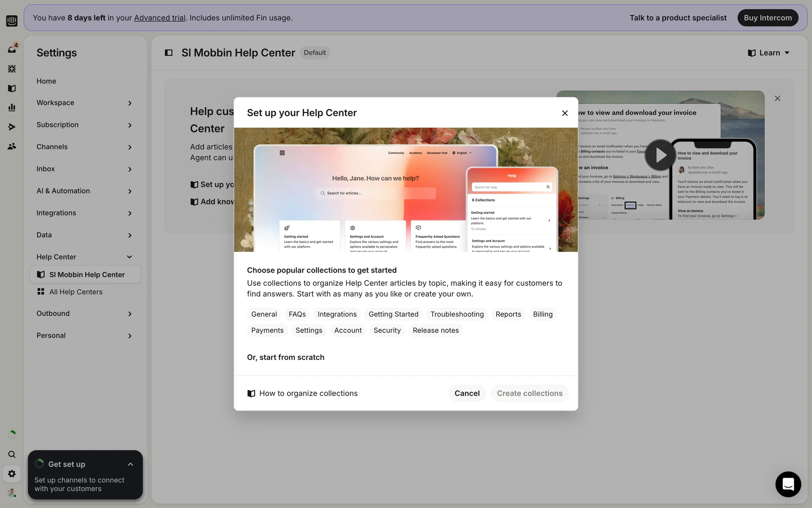Open How to organize collections link
The width and height of the screenshot is (812, 508).
[x=308, y=393]
